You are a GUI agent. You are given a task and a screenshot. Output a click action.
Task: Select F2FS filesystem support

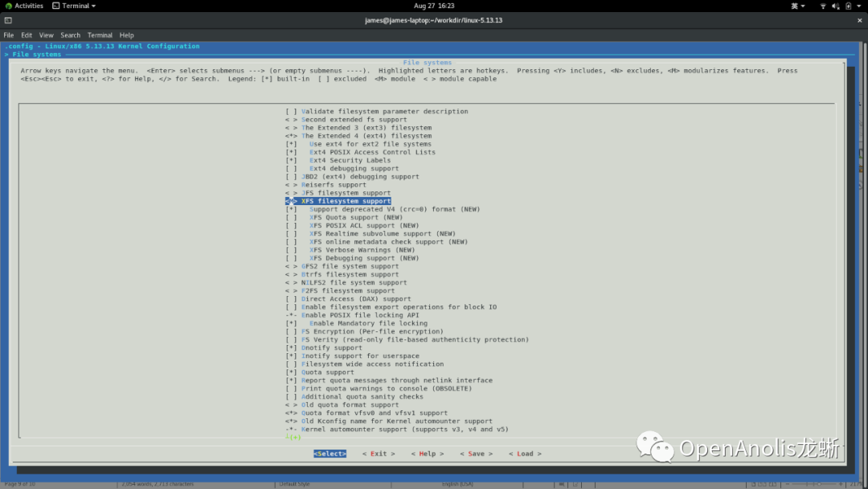click(340, 290)
